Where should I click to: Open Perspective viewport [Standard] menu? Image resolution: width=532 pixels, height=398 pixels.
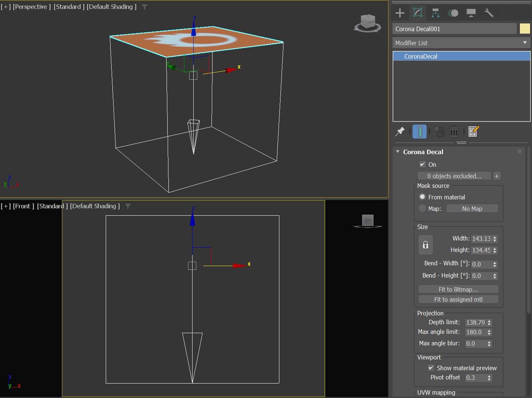(x=69, y=7)
